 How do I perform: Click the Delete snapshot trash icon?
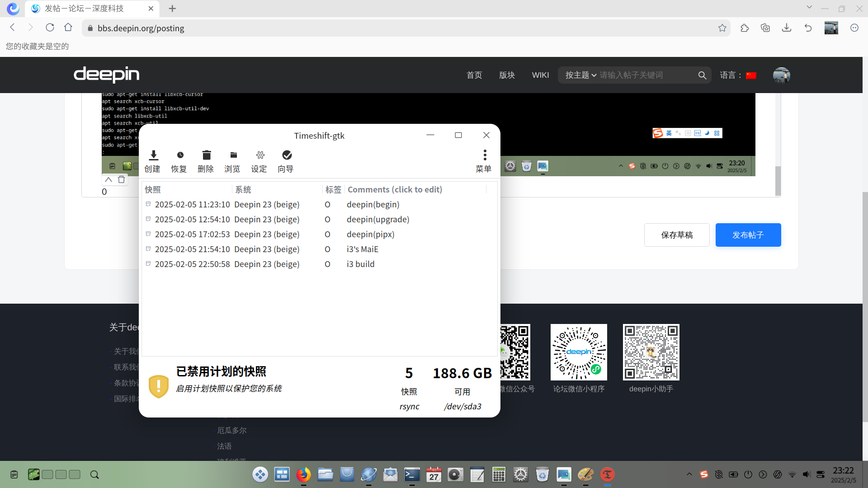point(206,155)
